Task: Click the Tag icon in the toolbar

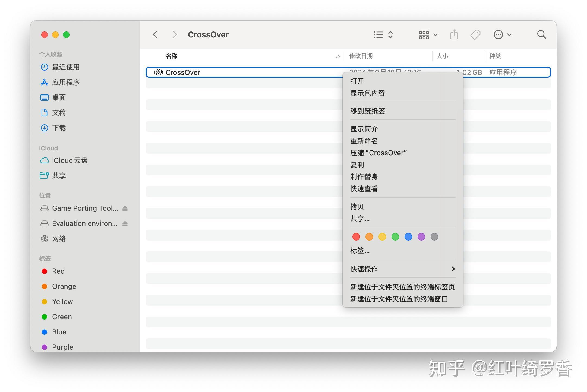Action: point(475,34)
